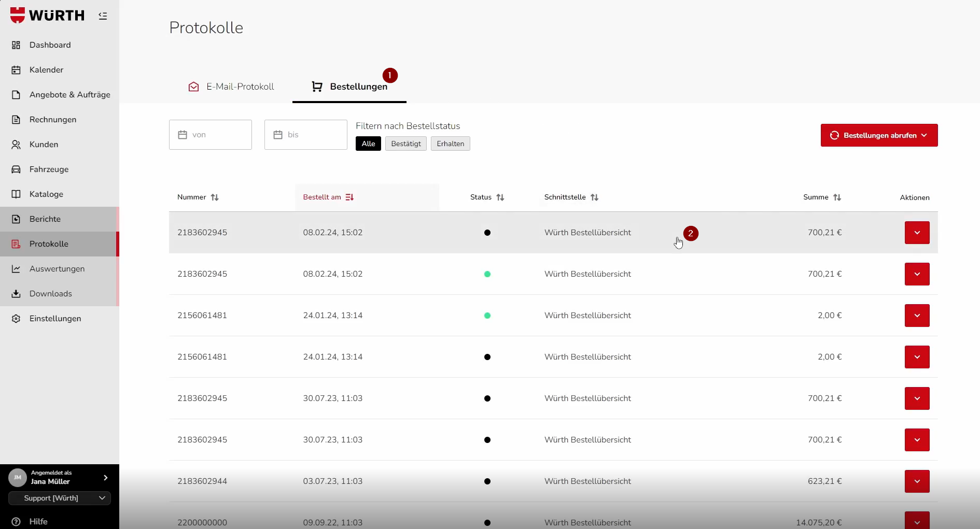Expand actions for first 30.07.23 order

917,398
